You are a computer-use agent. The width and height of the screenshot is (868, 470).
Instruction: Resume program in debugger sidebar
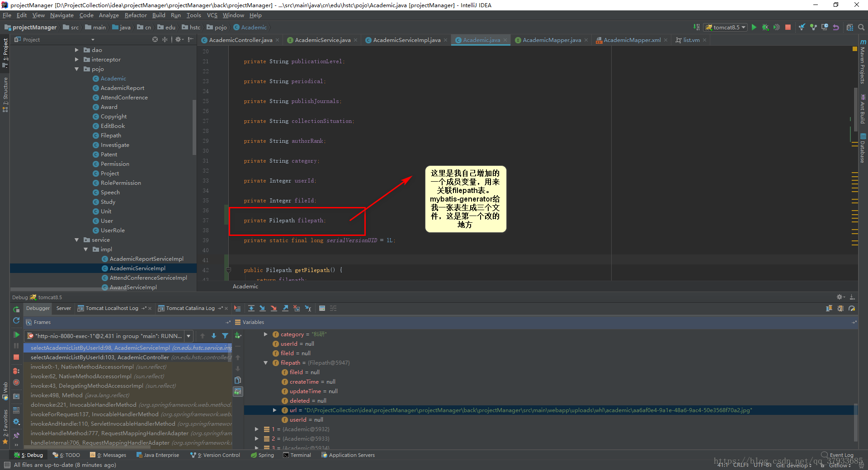16,335
